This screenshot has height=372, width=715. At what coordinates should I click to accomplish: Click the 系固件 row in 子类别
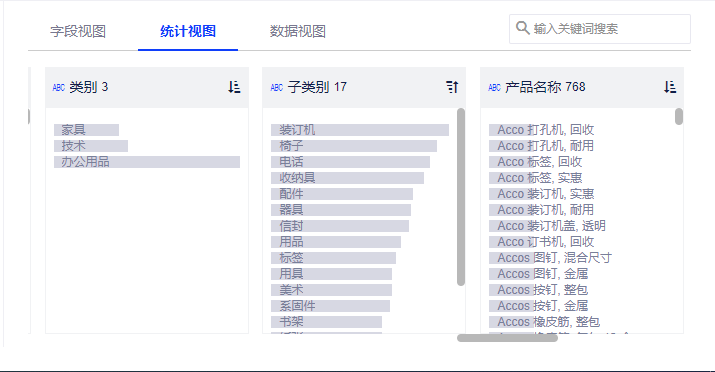331,305
